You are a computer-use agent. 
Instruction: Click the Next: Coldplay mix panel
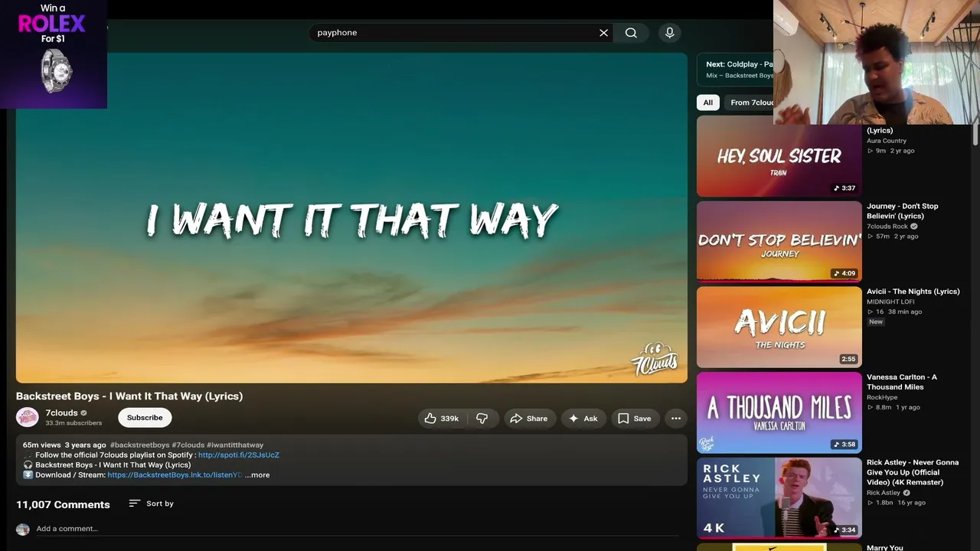point(736,70)
